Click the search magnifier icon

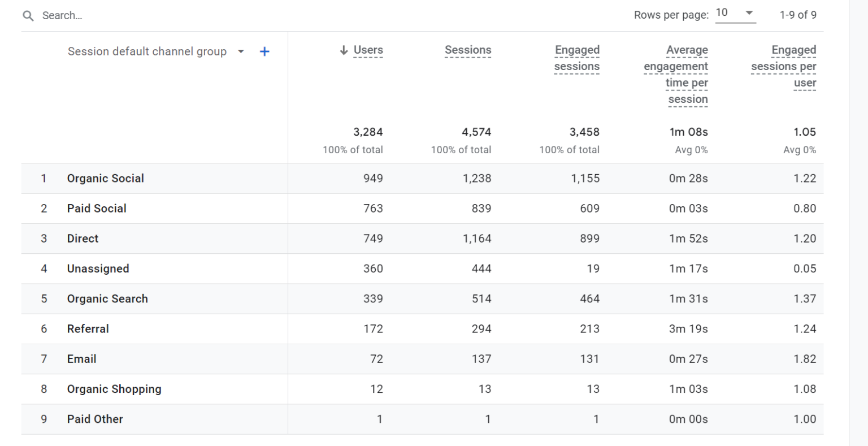(28, 16)
